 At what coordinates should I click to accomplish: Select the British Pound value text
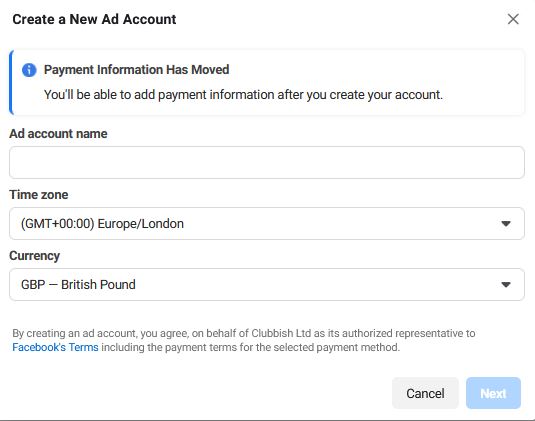coord(98,285)
